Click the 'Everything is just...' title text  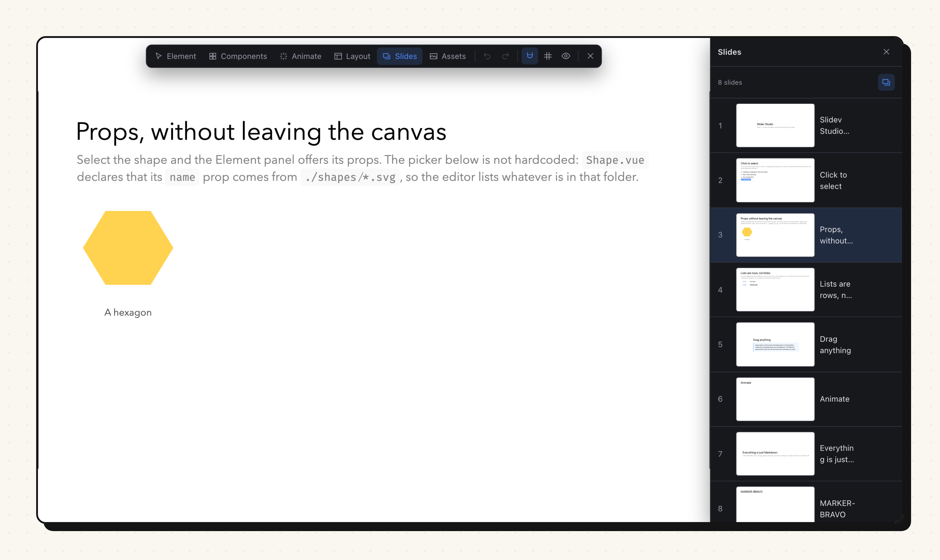click(x=837, y=454)
